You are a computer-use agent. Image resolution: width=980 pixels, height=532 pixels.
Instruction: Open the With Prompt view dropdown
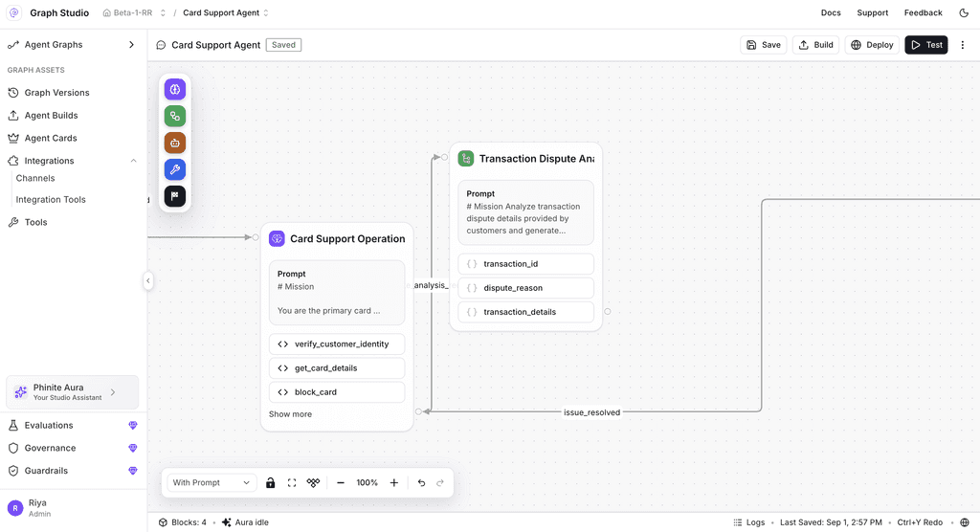coord(212,482)
